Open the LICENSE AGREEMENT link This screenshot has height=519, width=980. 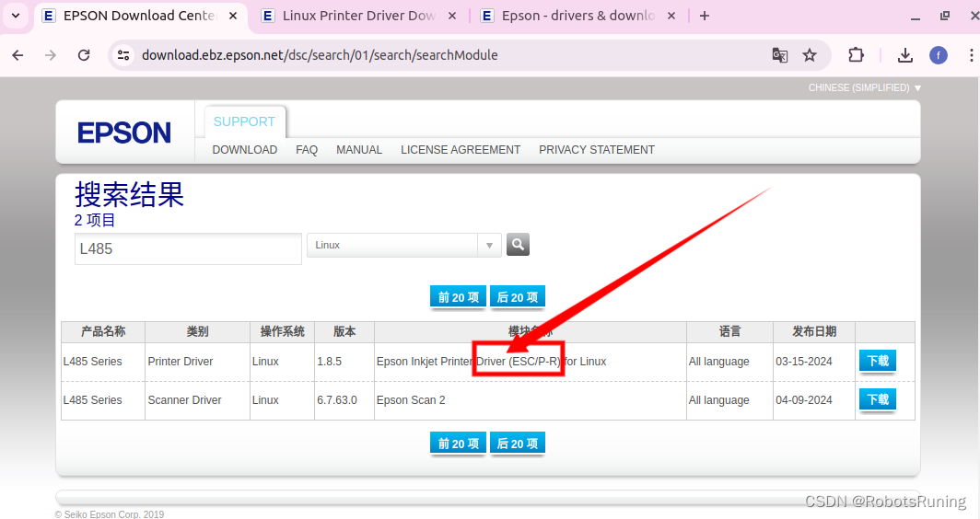click(x=460, y=150)
